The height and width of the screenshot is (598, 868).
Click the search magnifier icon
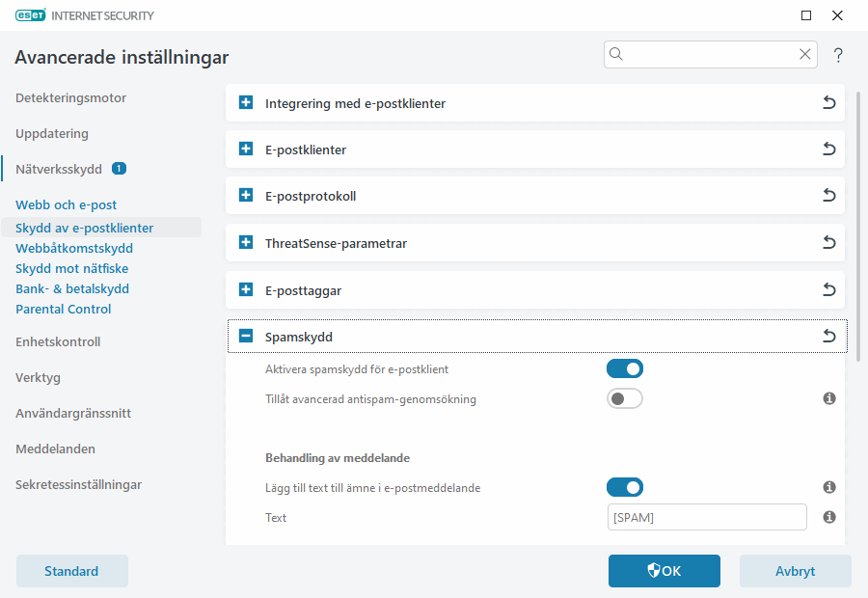click(616, 54)
